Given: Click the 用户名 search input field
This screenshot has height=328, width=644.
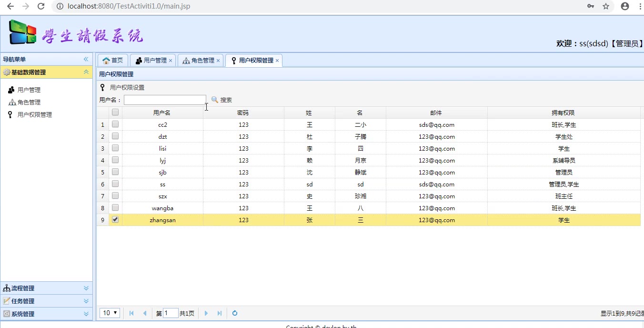Looking at the screenshot, I should pyautogui.click(x=165, y=100).
